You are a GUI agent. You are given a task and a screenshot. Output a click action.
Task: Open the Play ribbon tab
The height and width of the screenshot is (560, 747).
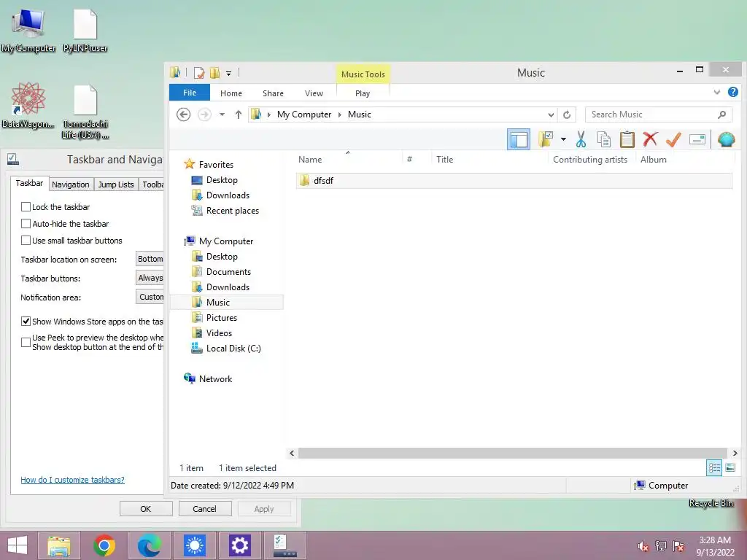(363, 93)
